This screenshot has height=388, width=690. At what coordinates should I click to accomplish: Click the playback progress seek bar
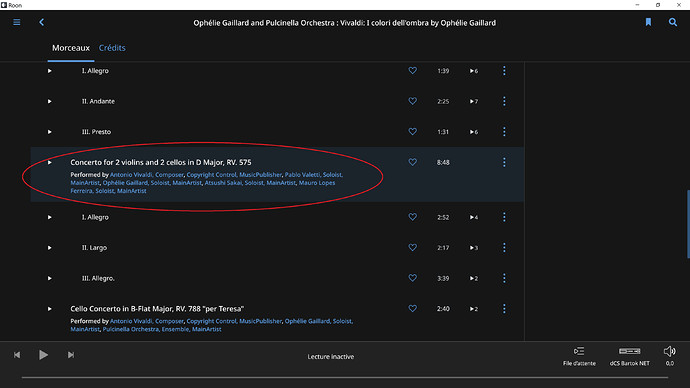tap(345, 377)
